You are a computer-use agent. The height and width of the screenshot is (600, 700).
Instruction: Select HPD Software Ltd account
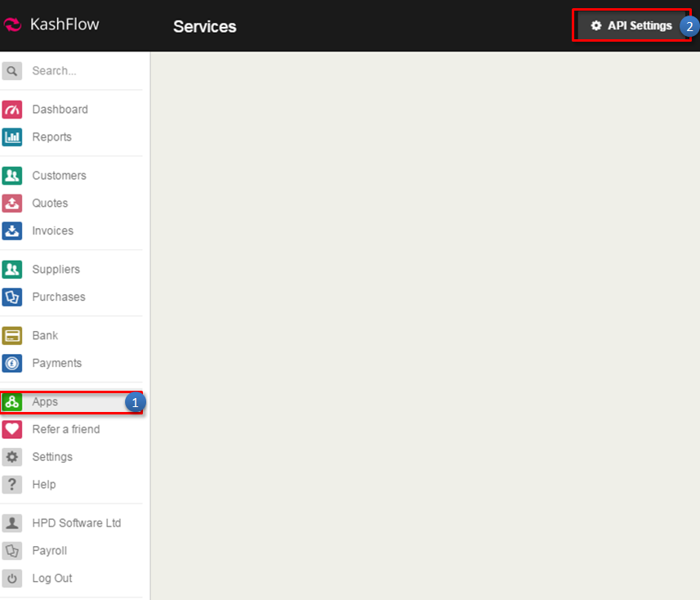[76, 523]
